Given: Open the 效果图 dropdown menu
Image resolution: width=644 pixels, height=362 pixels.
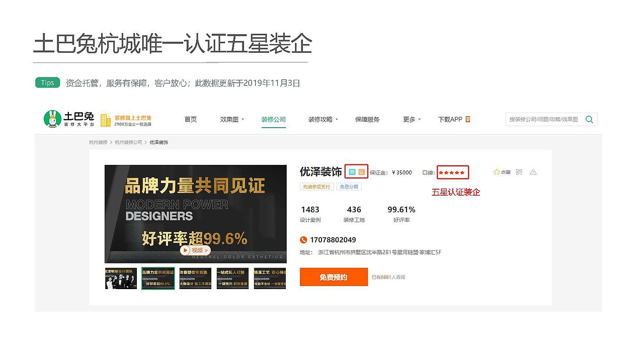Looking at the screenshot, I should point(232,119).
